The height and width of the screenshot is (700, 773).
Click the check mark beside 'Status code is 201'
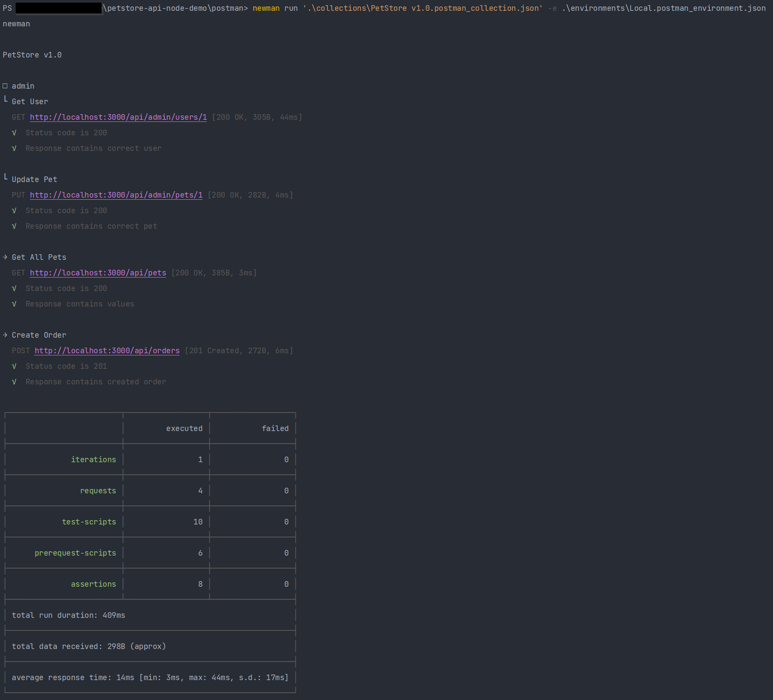[x=14, y=366]
